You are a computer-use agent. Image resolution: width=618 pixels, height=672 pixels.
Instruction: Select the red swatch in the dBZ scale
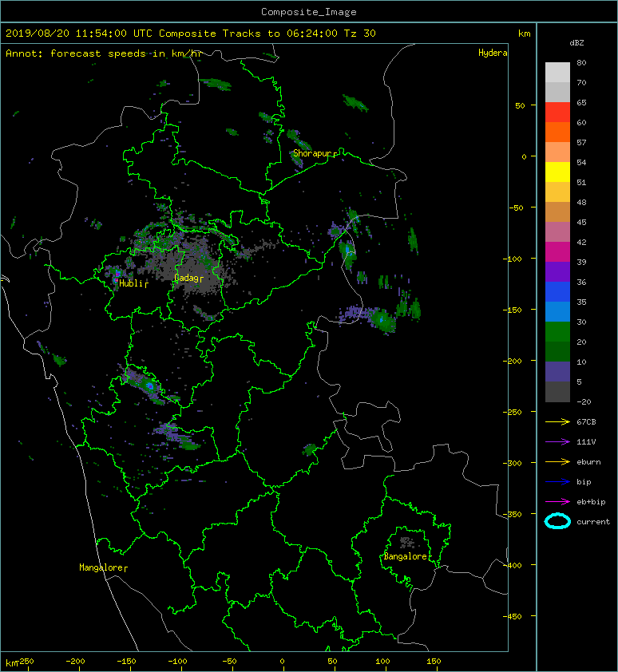click(x=557, y=113)
